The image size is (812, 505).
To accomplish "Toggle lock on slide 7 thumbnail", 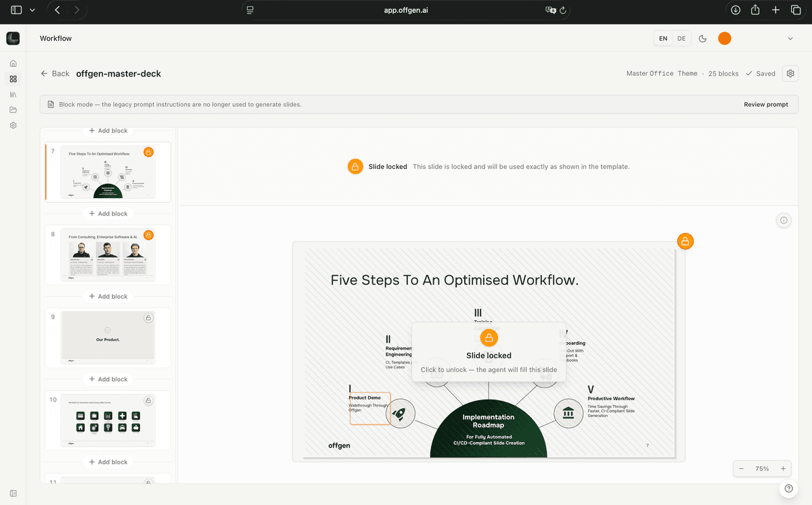I will click(x=148, y=152).
